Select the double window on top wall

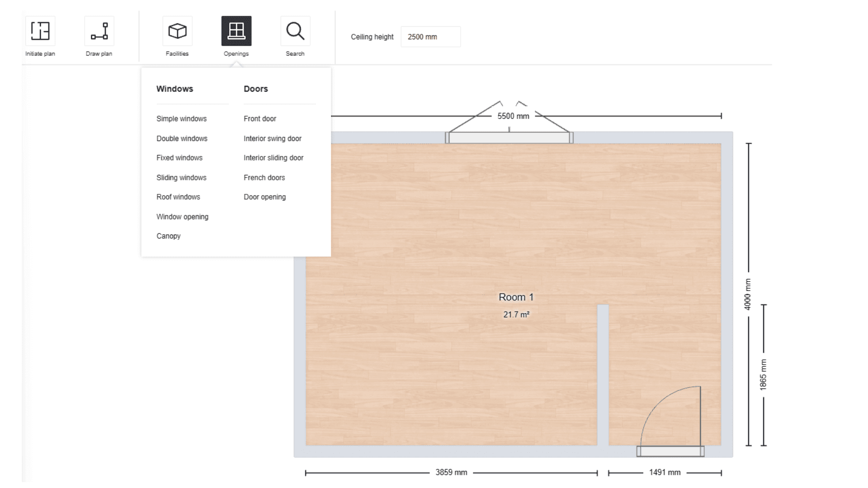509,137
